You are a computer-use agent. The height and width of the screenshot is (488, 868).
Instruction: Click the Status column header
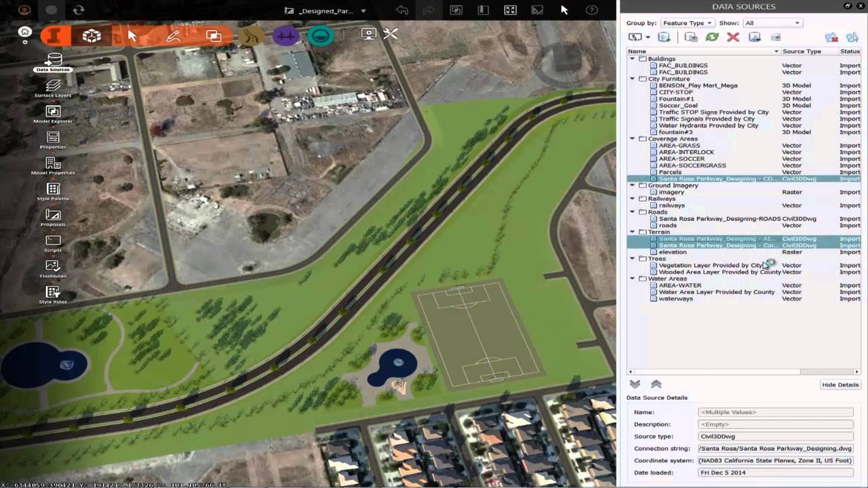850,52
